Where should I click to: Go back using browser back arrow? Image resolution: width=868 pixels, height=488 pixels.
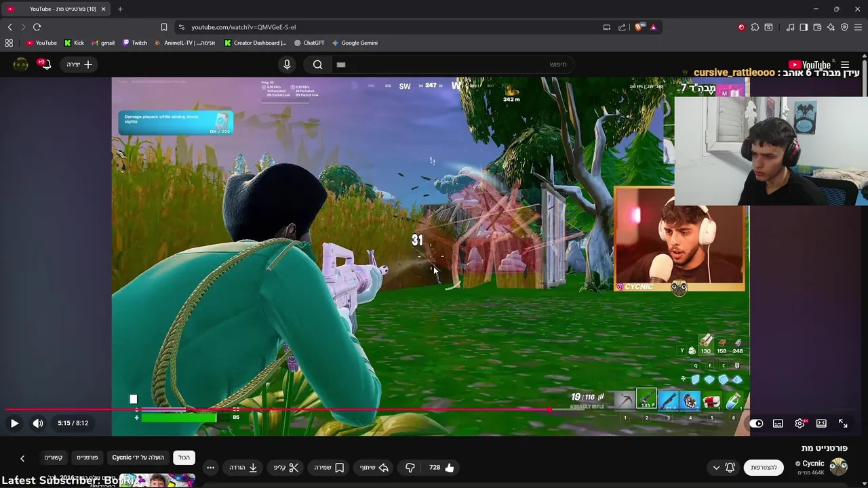pyautogui.click(x=9, y=27)
